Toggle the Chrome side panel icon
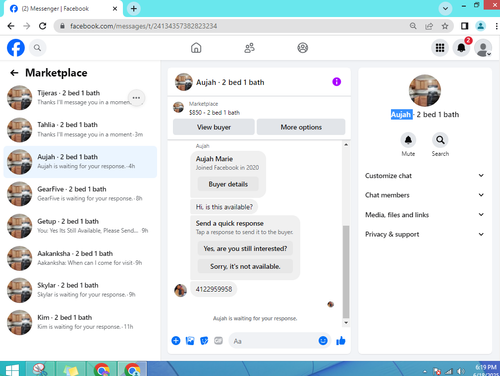Image resolution: width=500 pixels, height=376 pixels. (464, 26)
